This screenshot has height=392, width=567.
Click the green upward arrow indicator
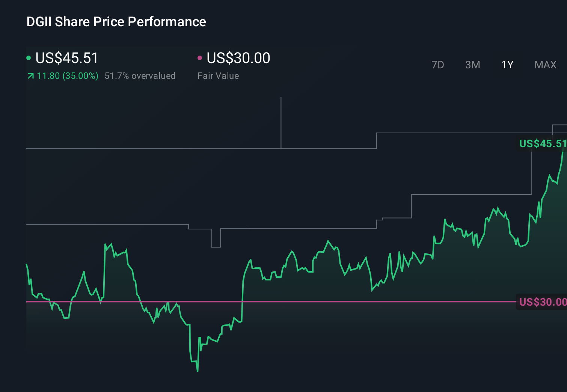(30, 75)
